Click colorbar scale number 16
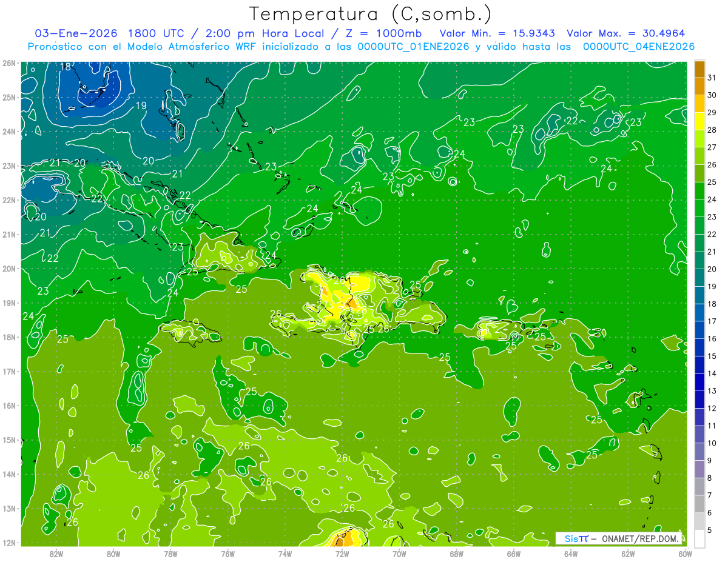Screen dimensions: 728x562 pos(712,339)
